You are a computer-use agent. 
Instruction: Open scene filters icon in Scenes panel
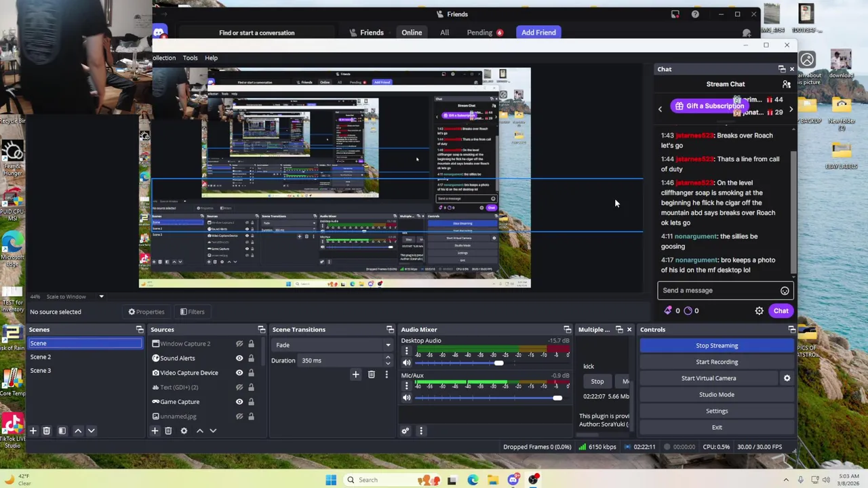62,430
